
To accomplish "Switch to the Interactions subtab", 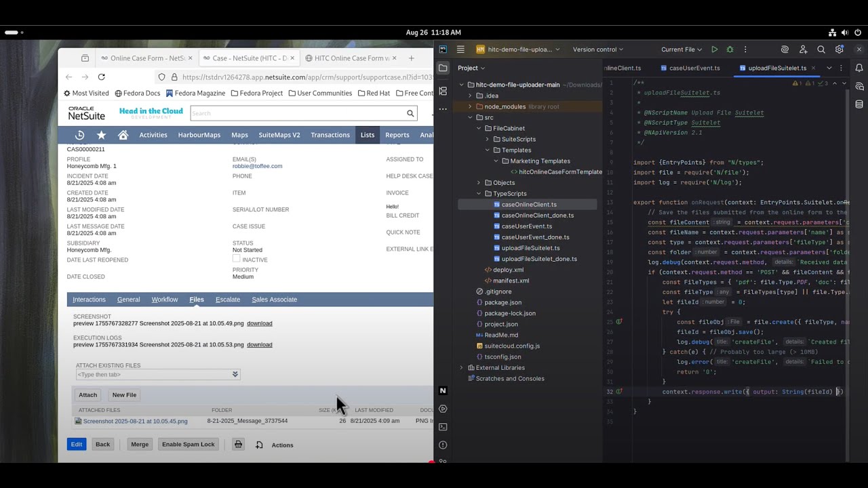I will tap(90, 300).
